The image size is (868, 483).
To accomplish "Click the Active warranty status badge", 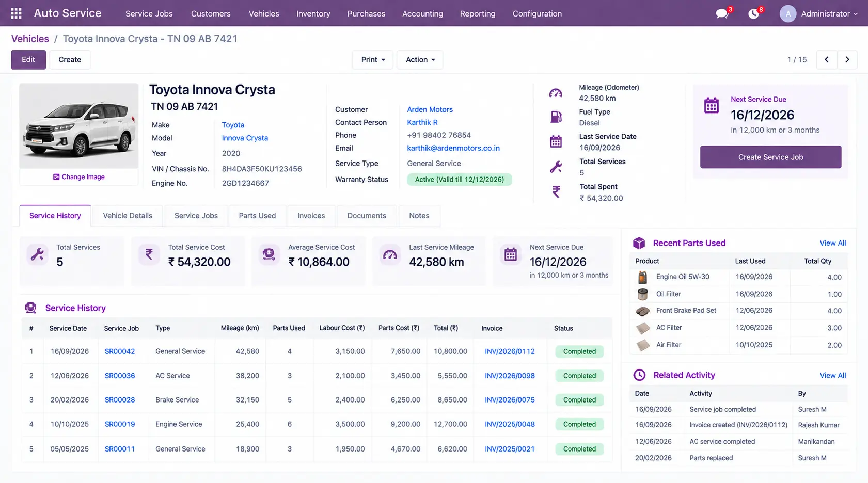I will pyautogui.click(x=460, y=180).
